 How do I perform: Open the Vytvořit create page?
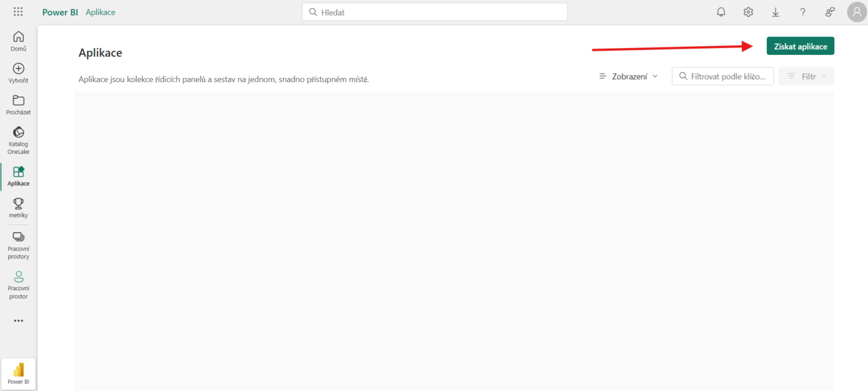pyautogui.click(x=18, y=73)
